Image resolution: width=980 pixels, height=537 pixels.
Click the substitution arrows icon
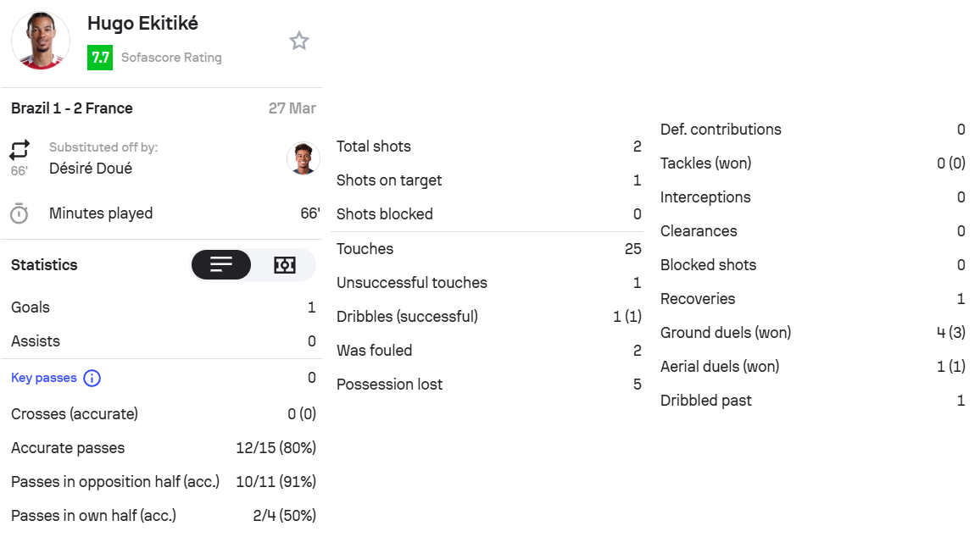coord(19,151)
